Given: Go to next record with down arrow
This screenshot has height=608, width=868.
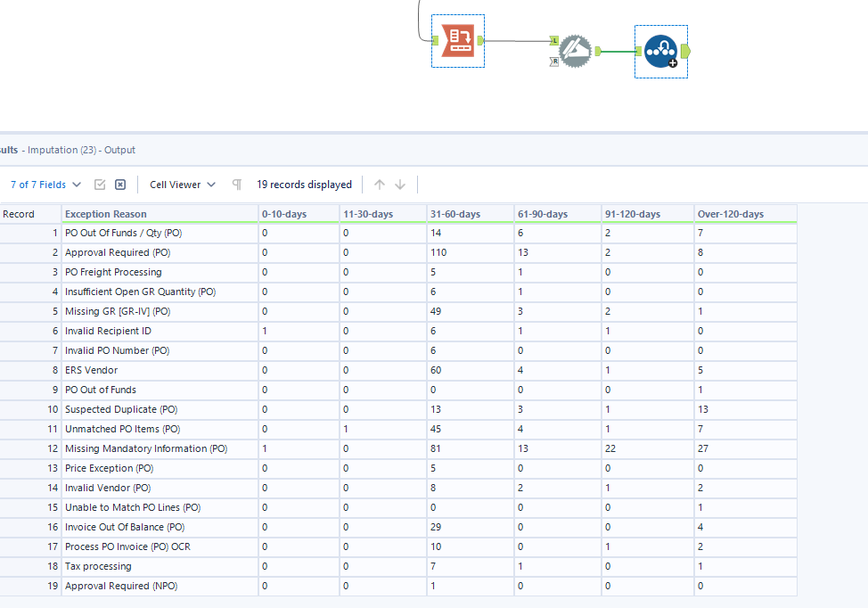Looking at the screenshot, I should 400,185.
